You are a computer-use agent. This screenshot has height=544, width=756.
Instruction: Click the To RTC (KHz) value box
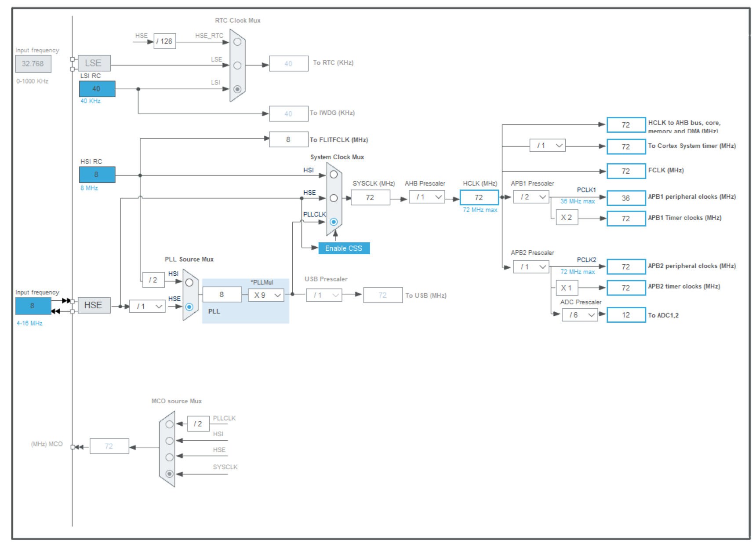point(289,64)
